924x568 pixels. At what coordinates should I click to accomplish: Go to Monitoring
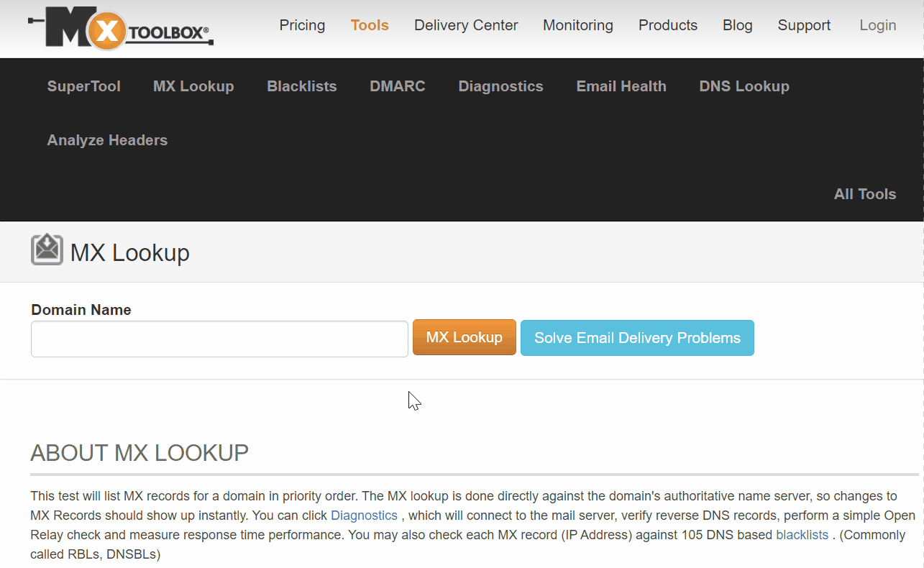[x=578, y=25]
